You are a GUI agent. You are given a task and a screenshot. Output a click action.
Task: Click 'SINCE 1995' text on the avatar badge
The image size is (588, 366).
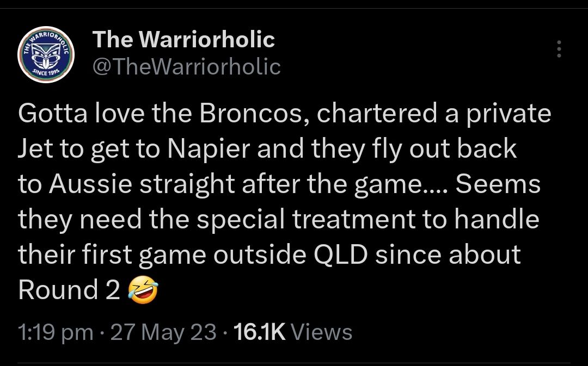(45, 72)
